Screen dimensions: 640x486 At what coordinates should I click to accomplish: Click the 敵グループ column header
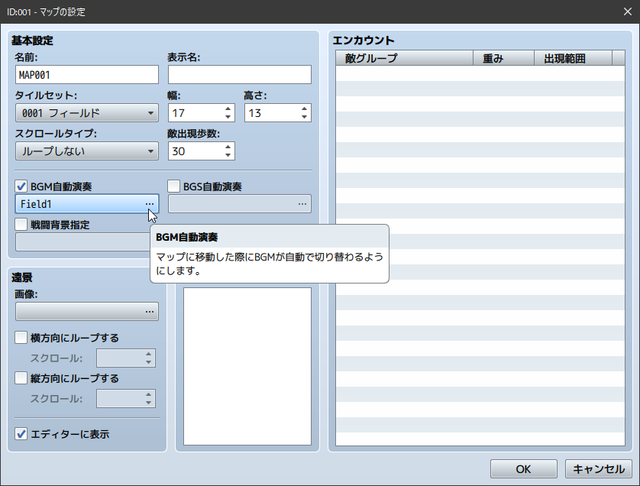click(404, 58)
